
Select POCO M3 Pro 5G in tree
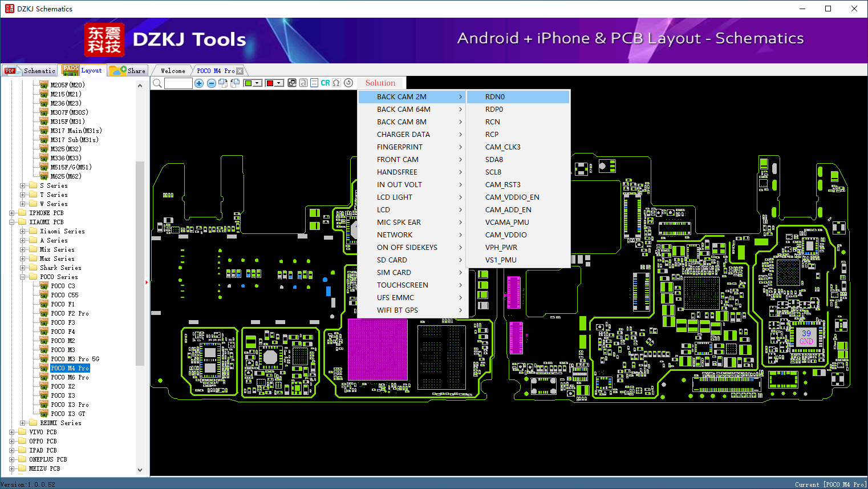point(75,359)
